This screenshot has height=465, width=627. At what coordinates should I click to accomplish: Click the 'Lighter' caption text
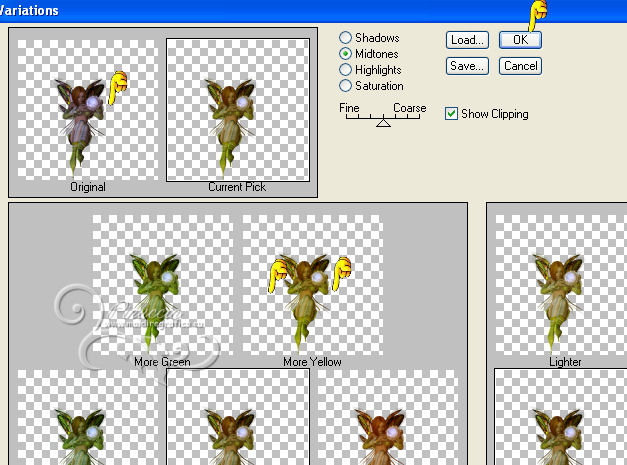(565, 362)
